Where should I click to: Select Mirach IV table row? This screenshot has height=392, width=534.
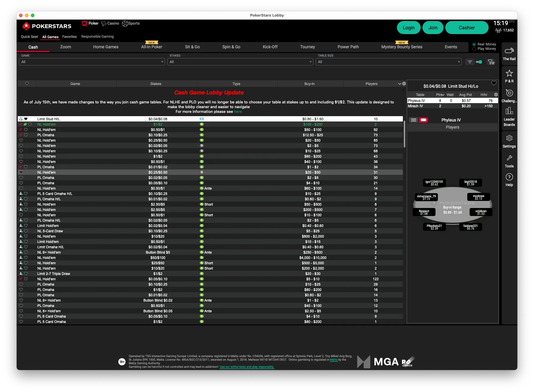(x=452, y=106)
